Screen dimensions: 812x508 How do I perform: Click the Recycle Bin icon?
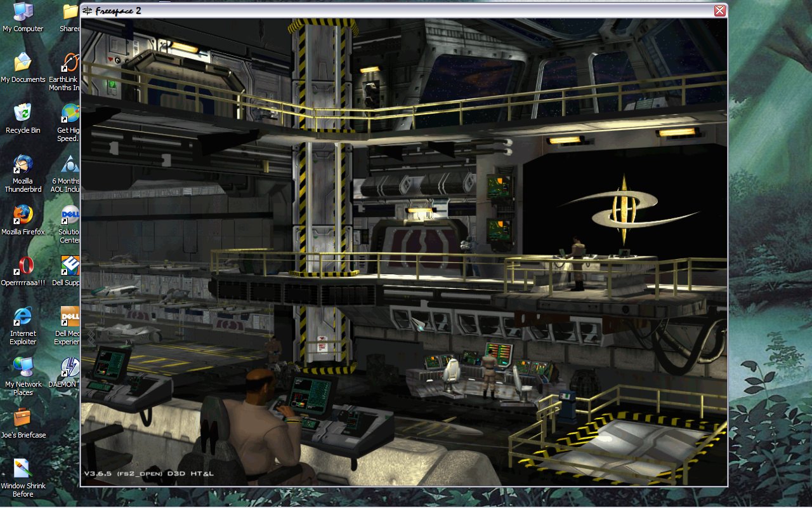tap(23, 119)
